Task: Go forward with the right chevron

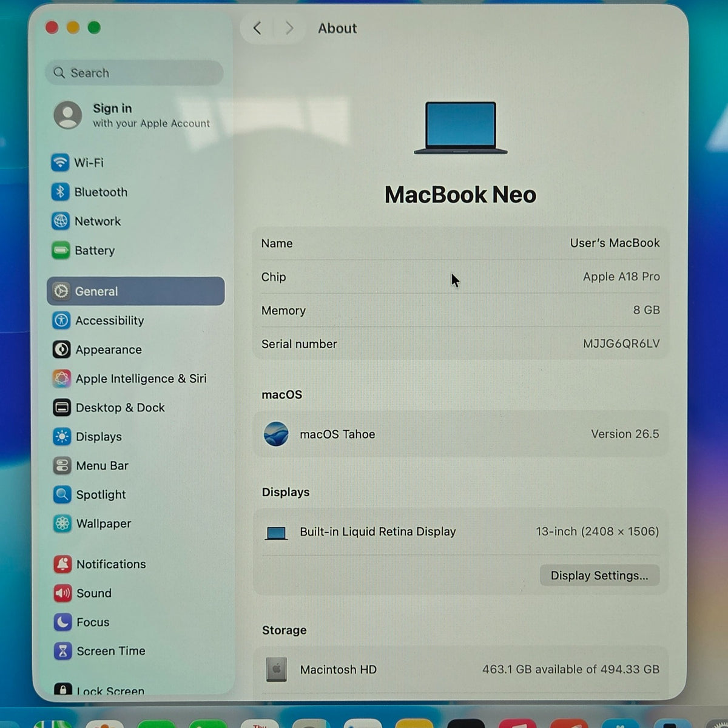Action: pyautogui.click(x=289, y=28)
